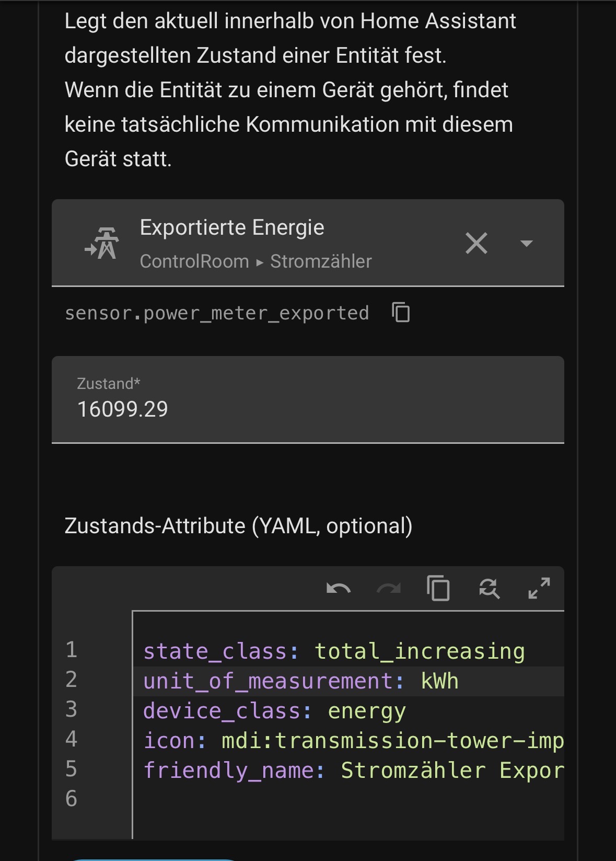Click the sensor.power_meter_exported entity ID text
The height and width of the screenshot is (861, 616).
(217, 313)
